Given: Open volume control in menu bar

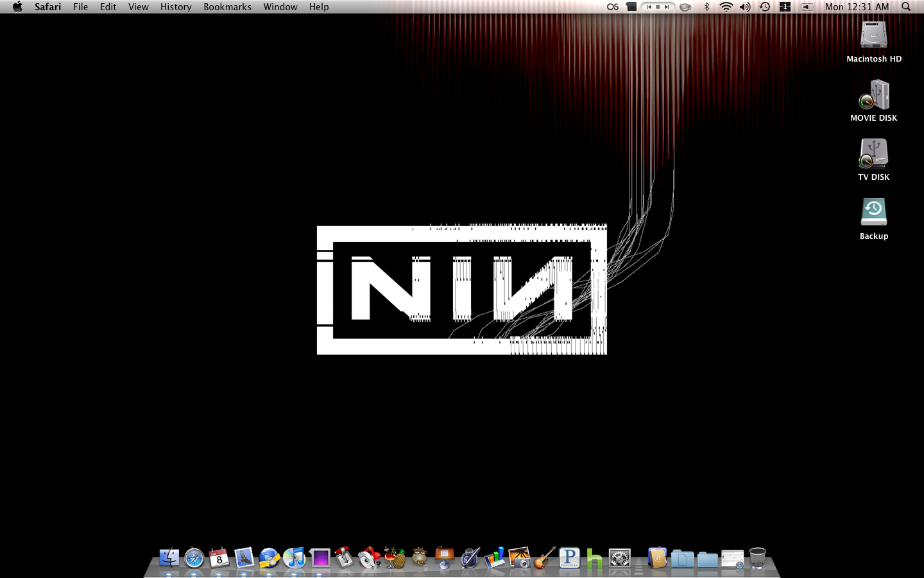Looking at the screenshot, I should tap(745, 7).
